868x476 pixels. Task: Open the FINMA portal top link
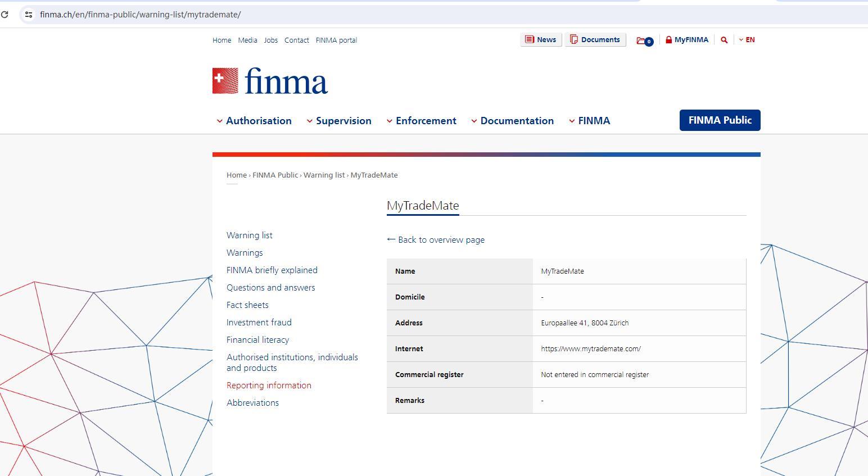tap(336, 40)
